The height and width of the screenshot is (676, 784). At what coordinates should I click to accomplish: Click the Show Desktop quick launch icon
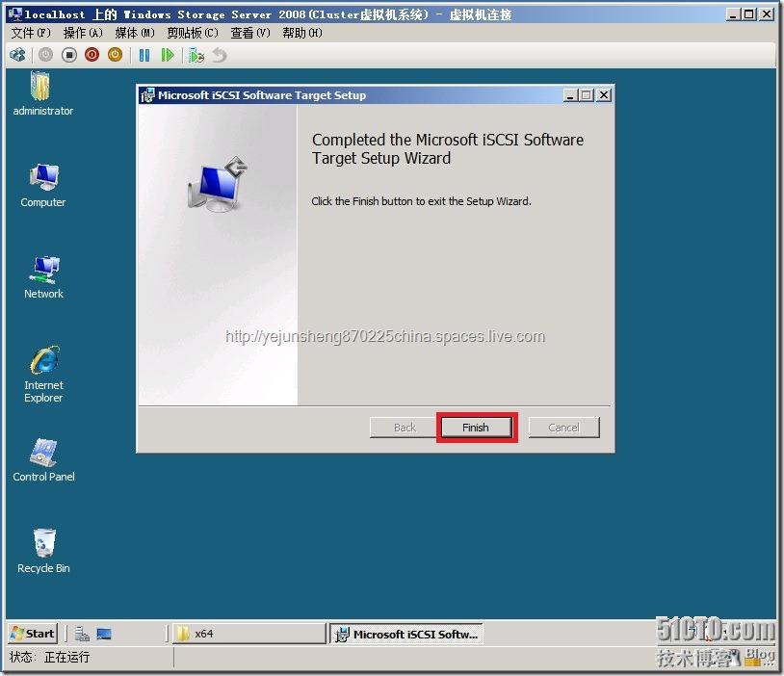(x=104, y=634)
